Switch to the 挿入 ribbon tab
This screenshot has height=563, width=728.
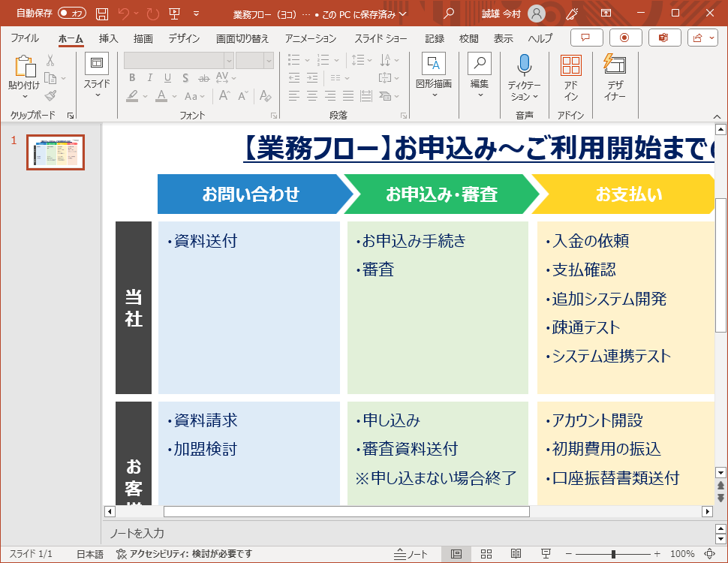[107, 38]
